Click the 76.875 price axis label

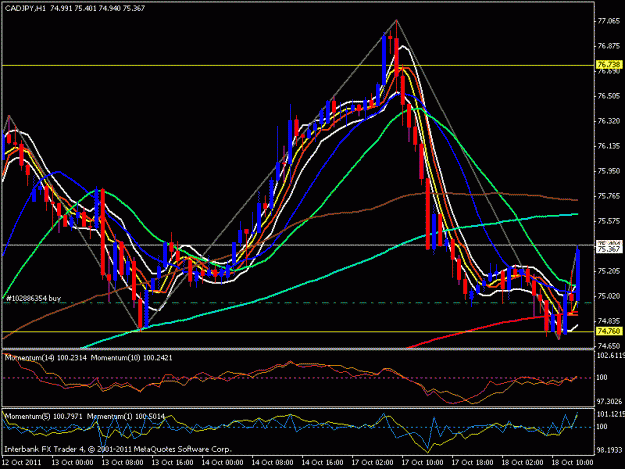coord(609,46)
